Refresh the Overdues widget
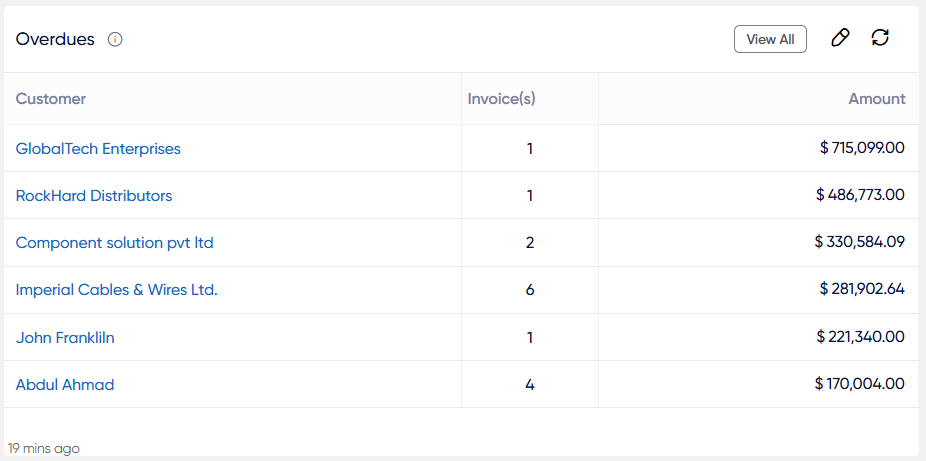Image resolution: width=926 pixels, height=461 pixels. [880, 38]
